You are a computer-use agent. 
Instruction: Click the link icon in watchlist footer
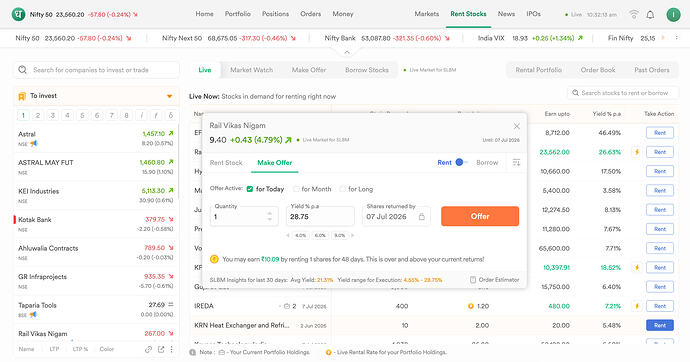(x=148, y=349)
